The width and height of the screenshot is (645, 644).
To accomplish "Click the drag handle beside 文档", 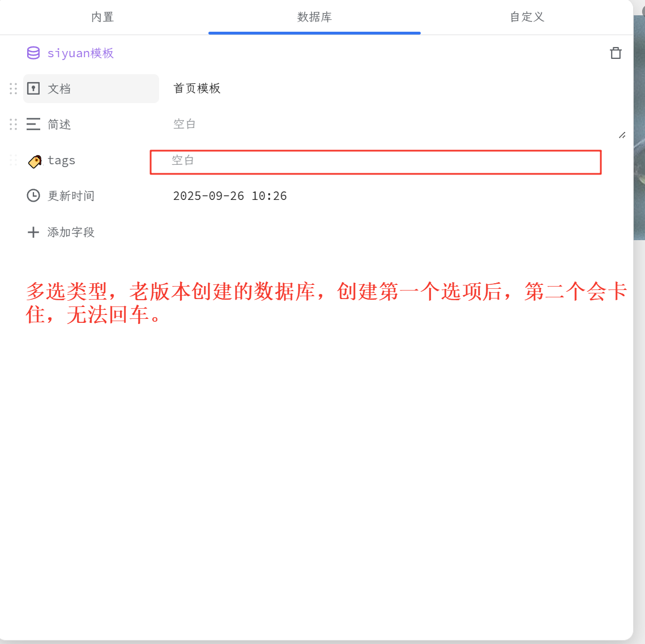I will click(x=13, y=88).
